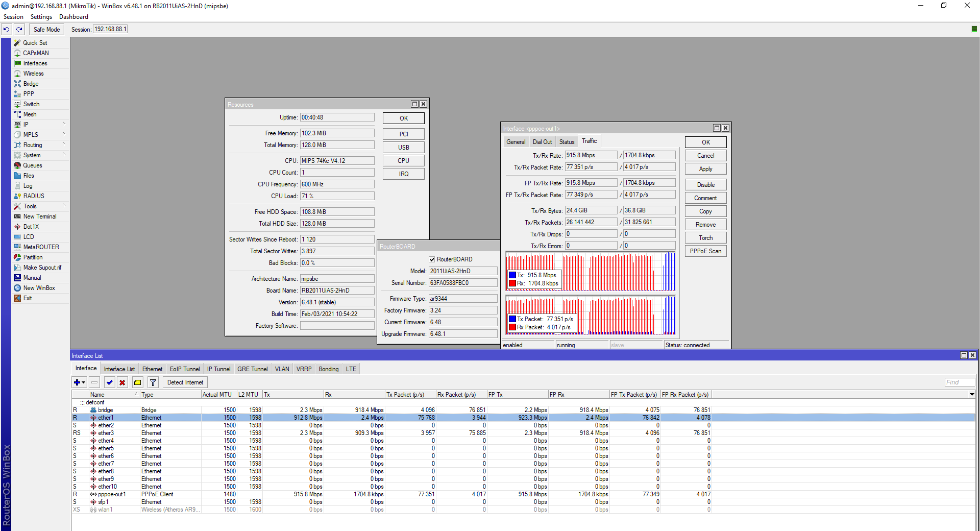Screen dimensions: 980x531
Task: Click the USB button in Resources
Action: point(404,148)
